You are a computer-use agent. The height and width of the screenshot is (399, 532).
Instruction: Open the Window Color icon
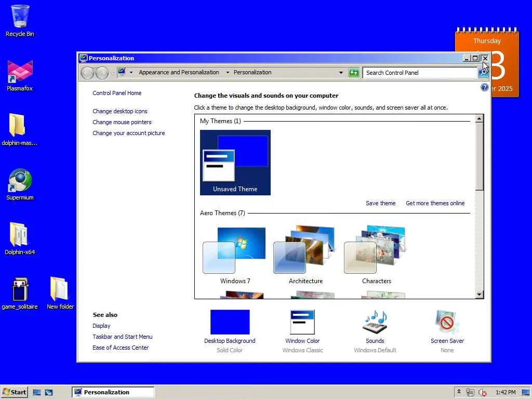(302, 322)
